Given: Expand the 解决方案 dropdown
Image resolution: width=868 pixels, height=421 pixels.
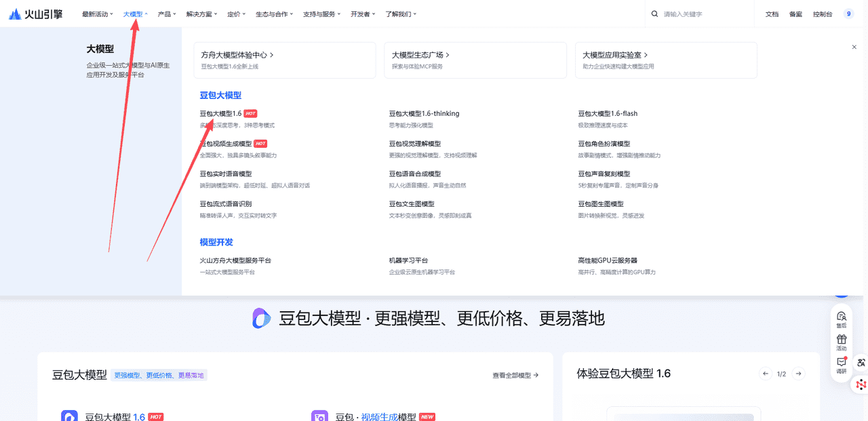Looking at the screenshot, I should click(x=202, y=13).
